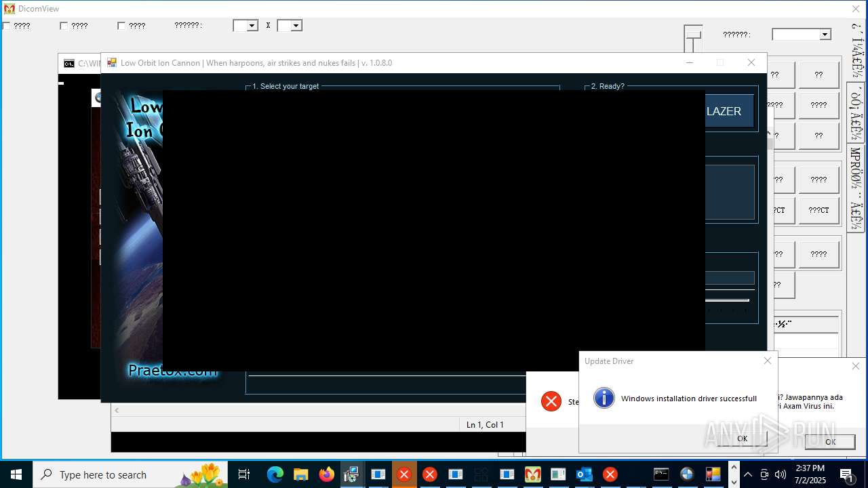Close the Low Orbit Ion Cannon window
The height and width of the screenshot is (488, 868).
[751, 62]
